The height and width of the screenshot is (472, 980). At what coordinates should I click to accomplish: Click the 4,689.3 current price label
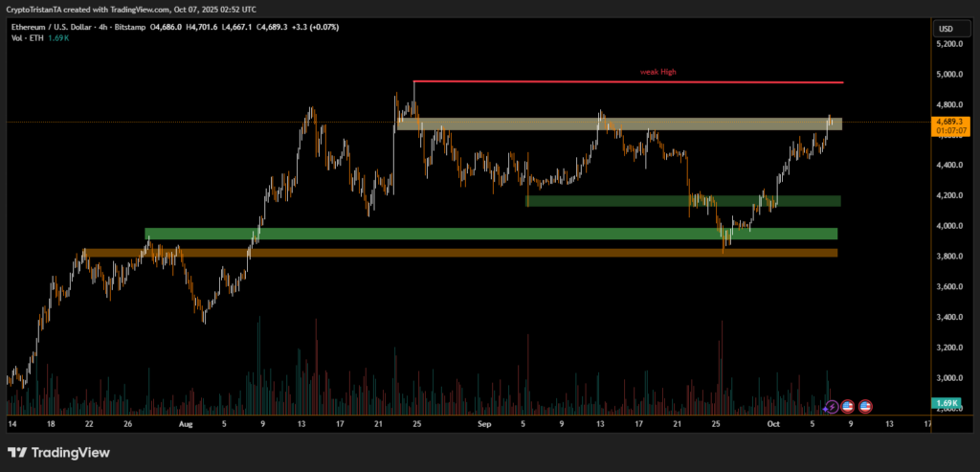tap(951, 122)
